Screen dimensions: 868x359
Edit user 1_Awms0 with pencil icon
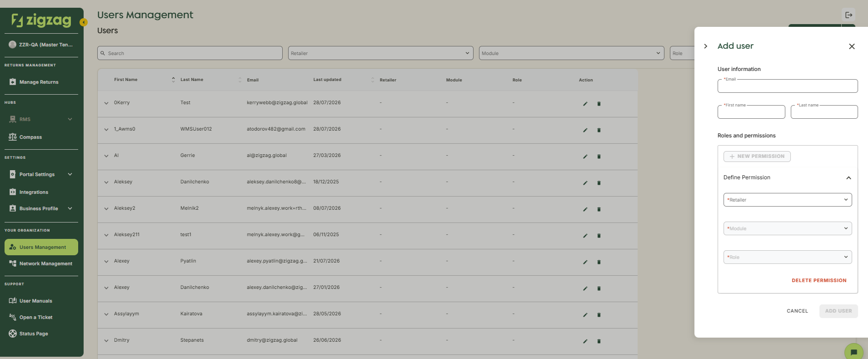click(585, 130)
